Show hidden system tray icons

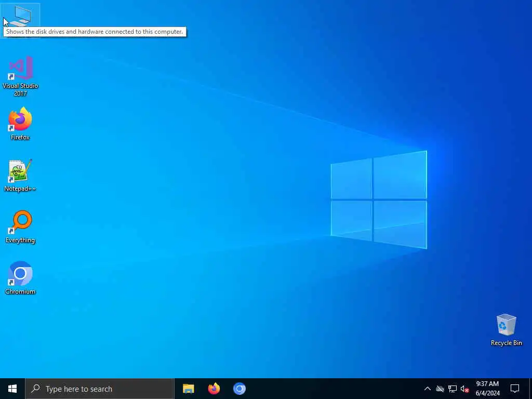pos(428,389)
